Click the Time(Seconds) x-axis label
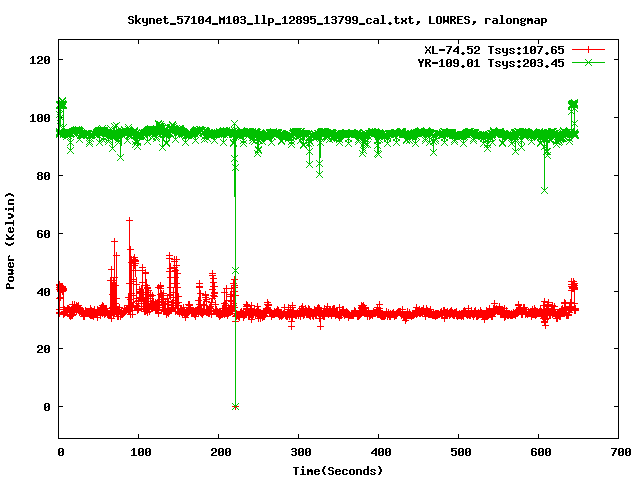The width and height of the screenshot is (640, 480). [338, 471]
